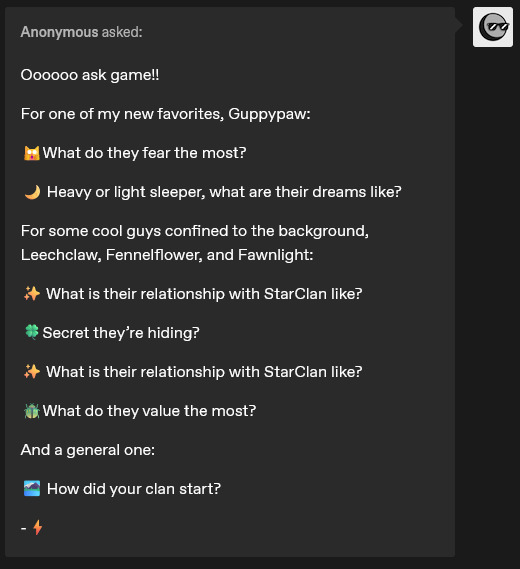
Task: Click the second sparkles emoji
Action: point(32,372)
